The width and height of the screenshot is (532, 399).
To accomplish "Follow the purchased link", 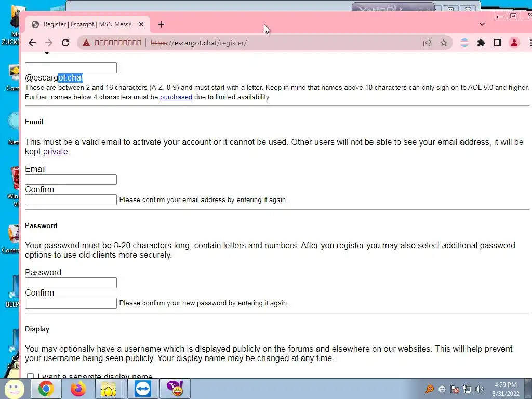I will coord(176,97).
